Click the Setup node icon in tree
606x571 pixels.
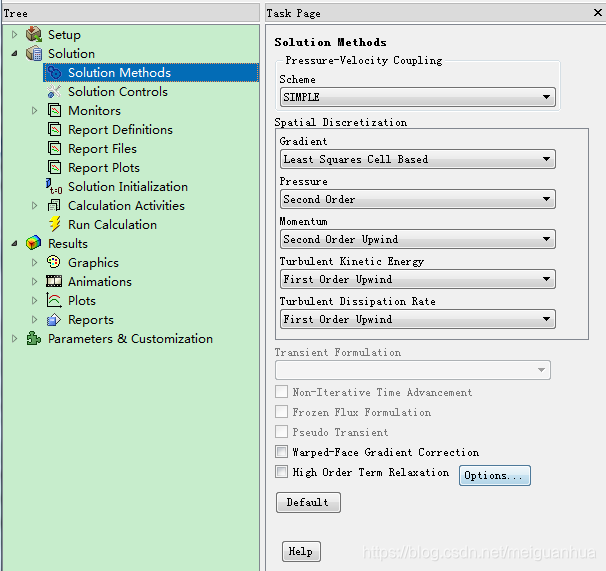pyautogui.click(x=34, y=35)
